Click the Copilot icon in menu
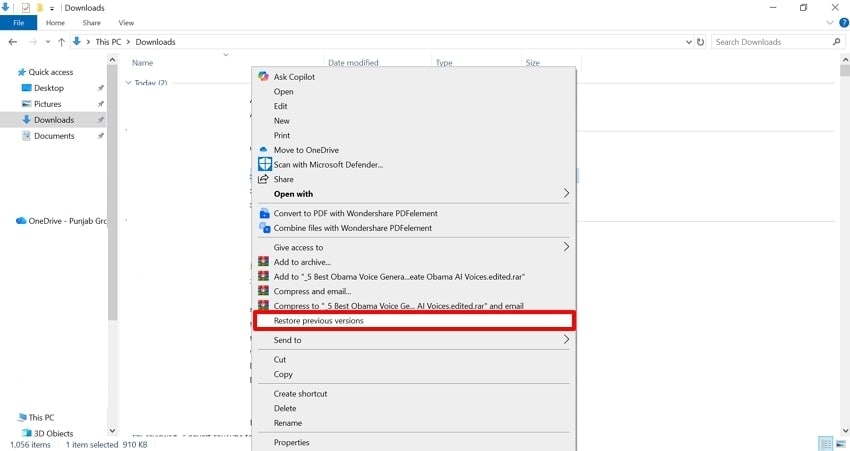850x451 pixels. click(x=263, y=76)
